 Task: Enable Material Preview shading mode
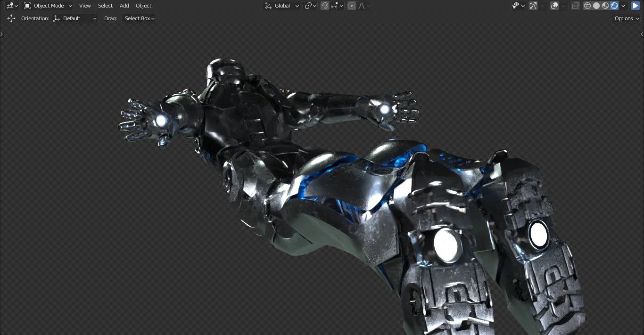[605, 6]
